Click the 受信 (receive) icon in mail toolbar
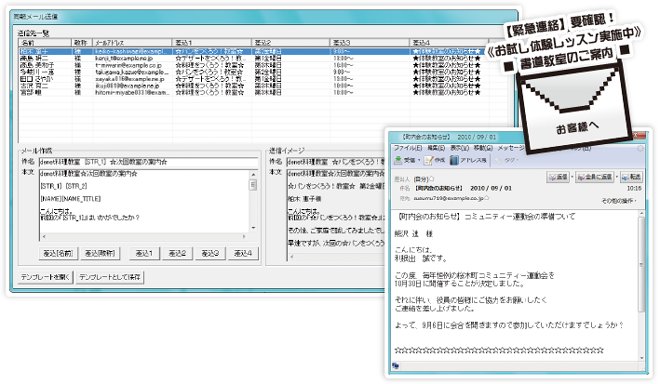 click(398, 160)
